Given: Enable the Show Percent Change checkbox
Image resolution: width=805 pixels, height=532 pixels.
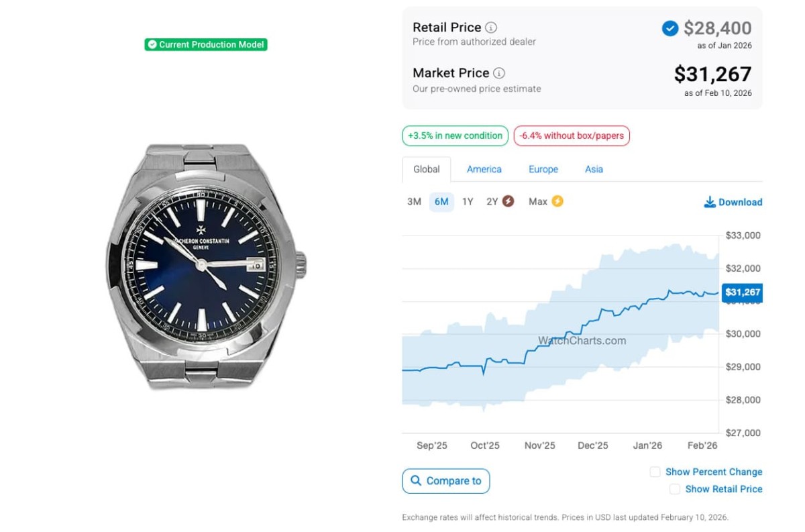Looking at the screenshot, I should coord(655,472).
